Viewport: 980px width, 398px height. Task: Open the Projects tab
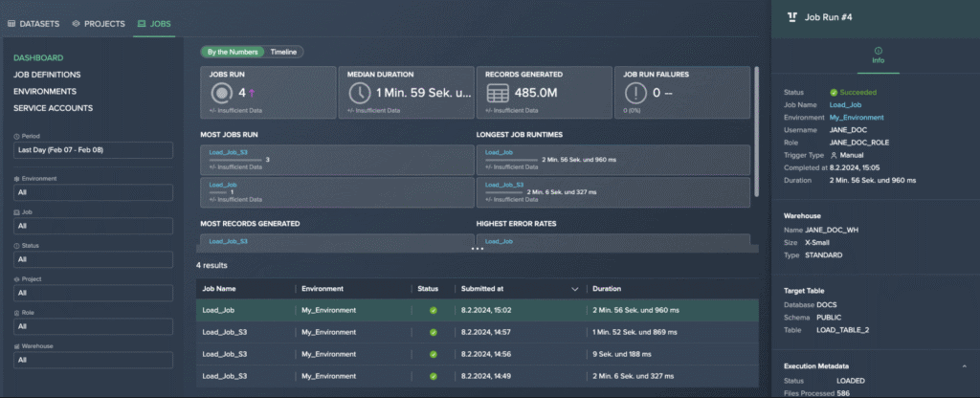click(x=99, y=22)
